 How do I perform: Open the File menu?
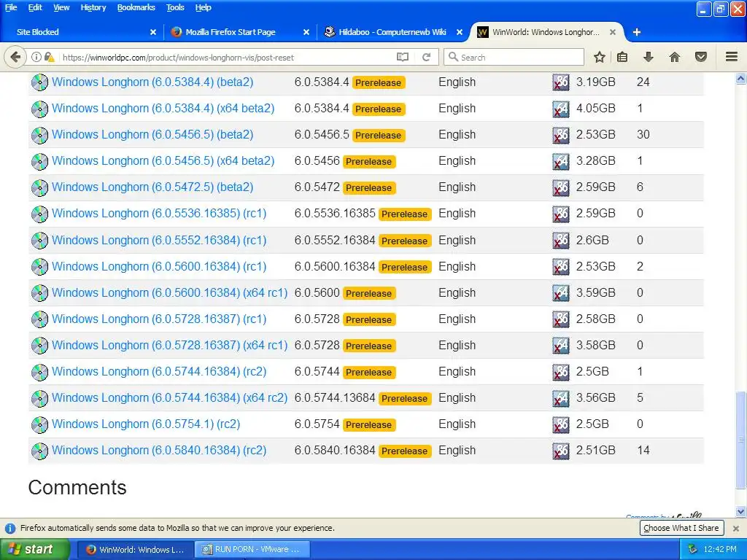pyautogui.click(x=11, y=7)
